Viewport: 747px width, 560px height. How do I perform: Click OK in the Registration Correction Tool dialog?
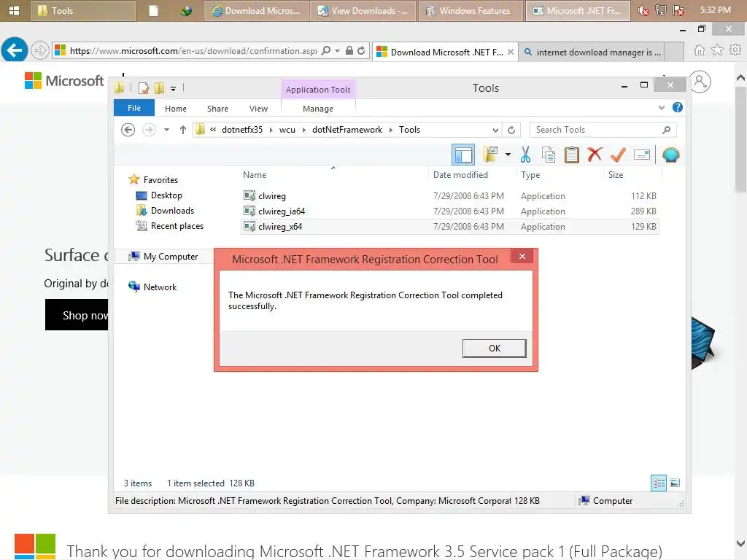click(494, 348)
